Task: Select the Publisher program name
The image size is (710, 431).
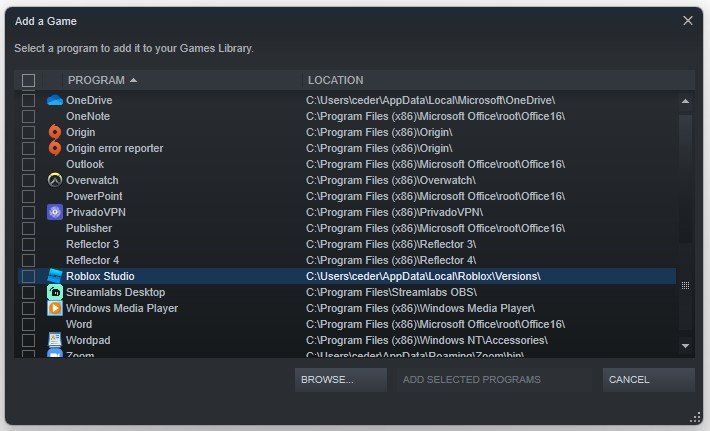Action: pos(89,228)
